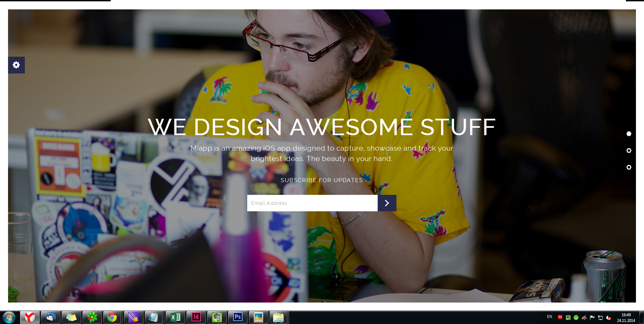Open InDesign from the taskbar

196,317
